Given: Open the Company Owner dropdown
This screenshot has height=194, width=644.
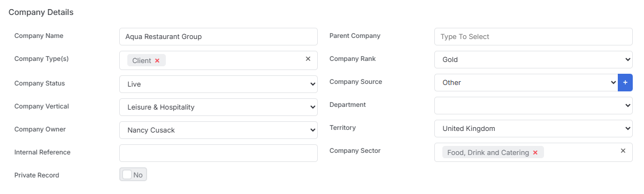Looking at the screenshot, I should pyautogui.click(x=218, y=130).
